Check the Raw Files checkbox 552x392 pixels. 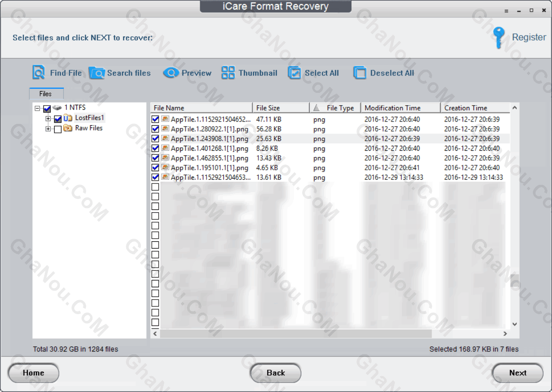58,129
